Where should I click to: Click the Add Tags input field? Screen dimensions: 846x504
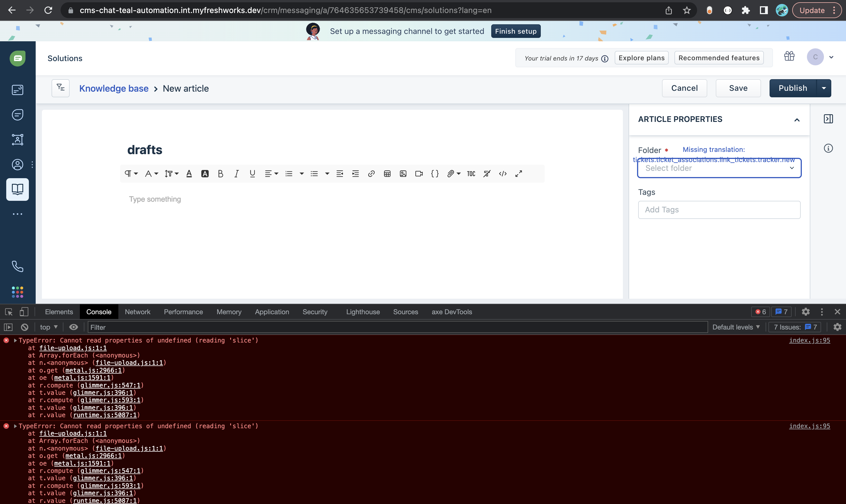click(x=719, y=210)
